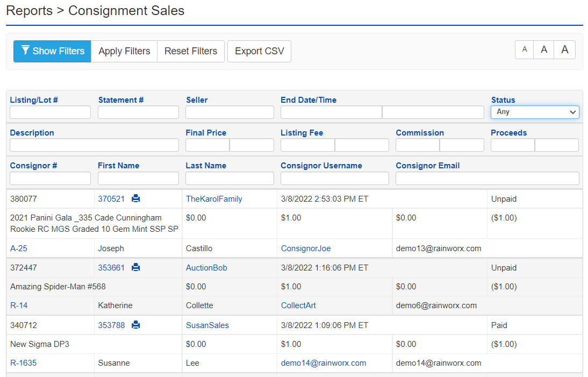Viewport: 588px width, 377px height.
Task: Focus the Description filter field
Action: 94,145
